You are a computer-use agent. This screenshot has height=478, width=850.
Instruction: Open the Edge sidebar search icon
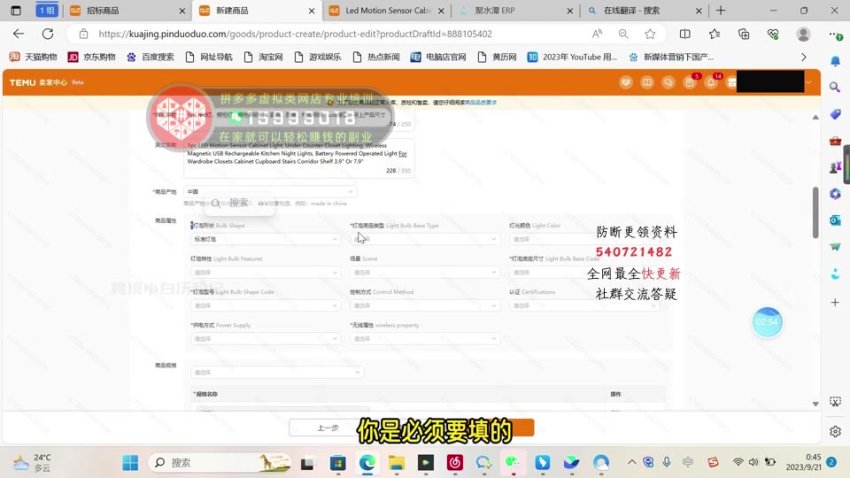tap(836, 87)
